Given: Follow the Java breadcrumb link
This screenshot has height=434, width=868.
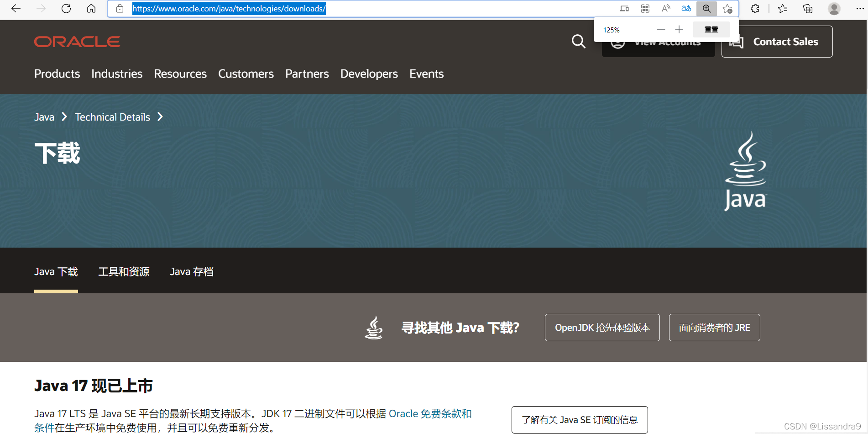Looking at the screenshot, I should click(44, 117).
